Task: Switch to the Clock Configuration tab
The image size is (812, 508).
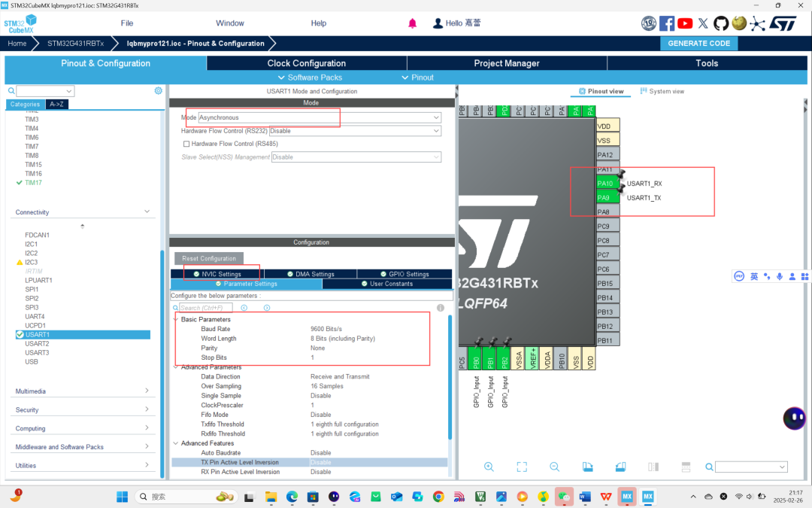Action: click(307, 63)
